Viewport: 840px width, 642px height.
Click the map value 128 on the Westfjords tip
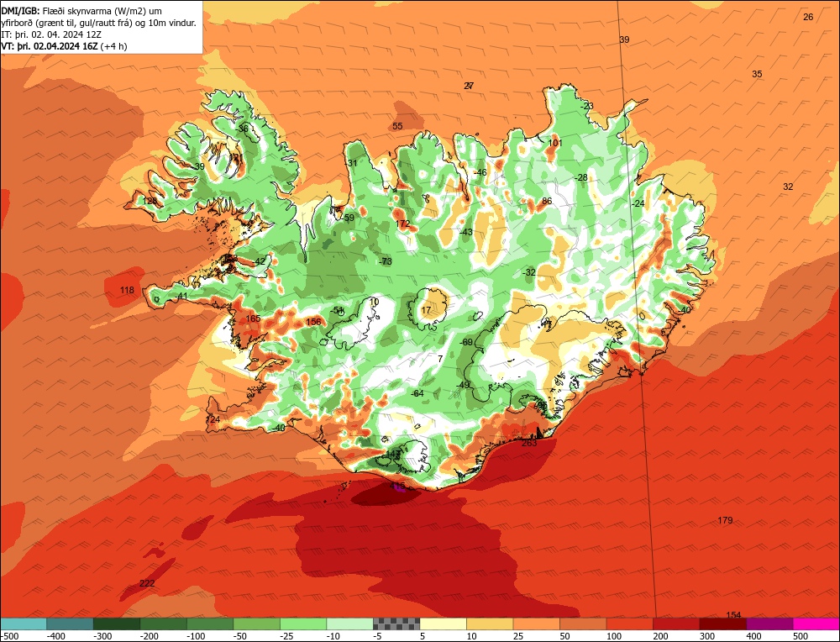pyautogui.click(x=150, y=201)
